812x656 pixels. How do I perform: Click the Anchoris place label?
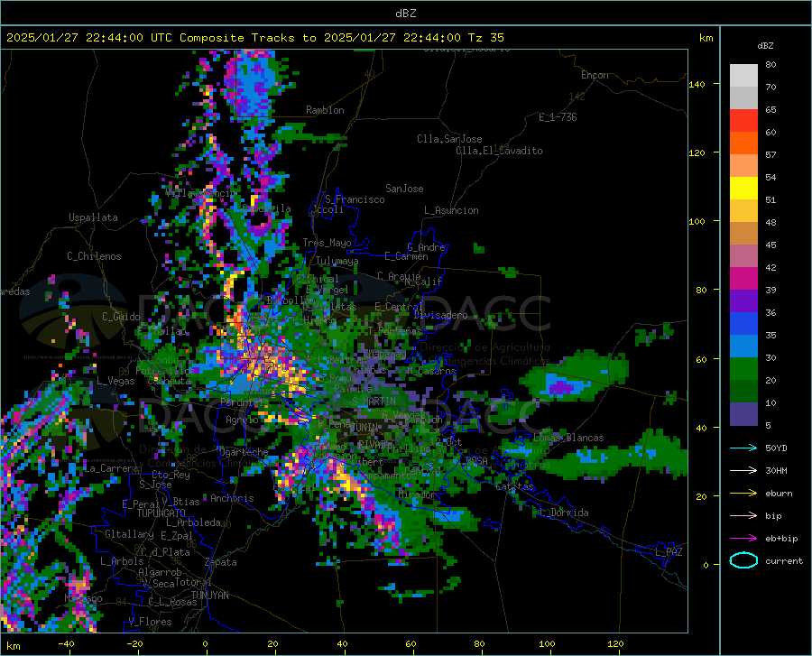[232, 498]
